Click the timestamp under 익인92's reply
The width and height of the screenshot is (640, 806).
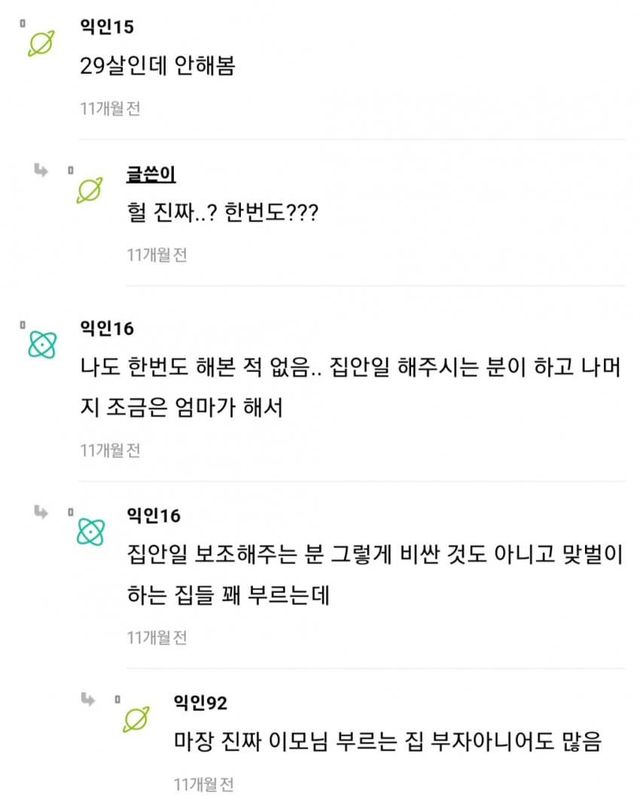click(x=204, y=784)
